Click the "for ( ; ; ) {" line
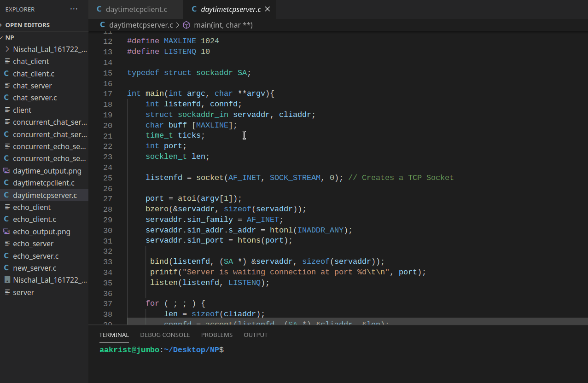Image resolution: width=588 pixels, height=383 pixels. tap(175, 304)
